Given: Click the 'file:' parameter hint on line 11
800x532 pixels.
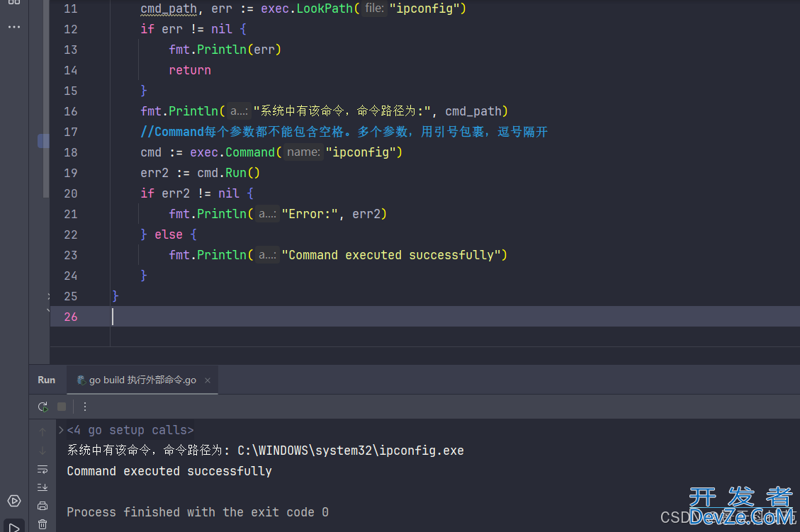Looking at the screenshot, I should [374, 9].
